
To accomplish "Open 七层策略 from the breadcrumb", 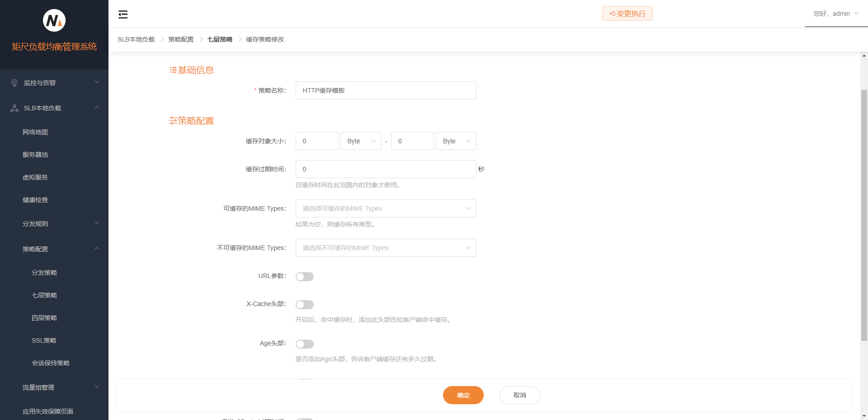I will tap(220, 39).
